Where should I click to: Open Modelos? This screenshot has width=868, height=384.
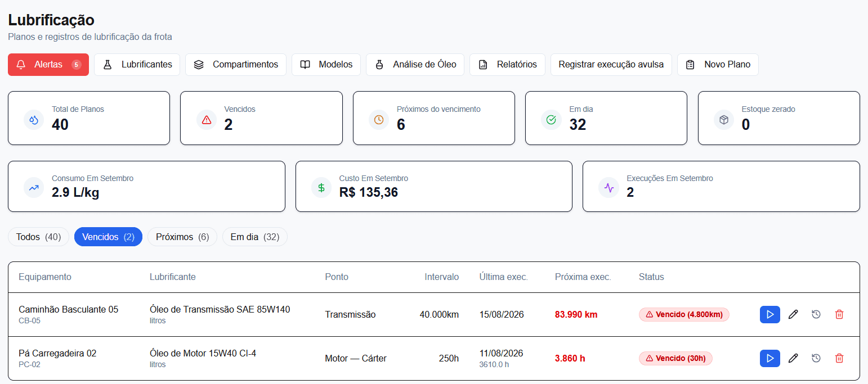point(326,65)
